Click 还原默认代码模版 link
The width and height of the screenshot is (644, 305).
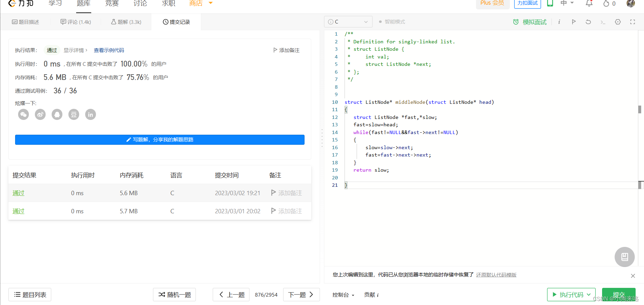click(496, 275)
